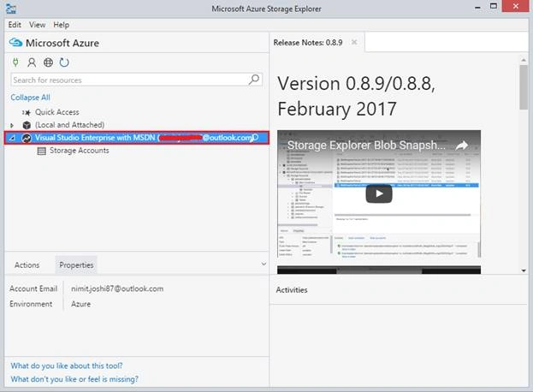Select the Quick Access tree item
The height and width of the screenshot is (392, 533).
(57, 112)
